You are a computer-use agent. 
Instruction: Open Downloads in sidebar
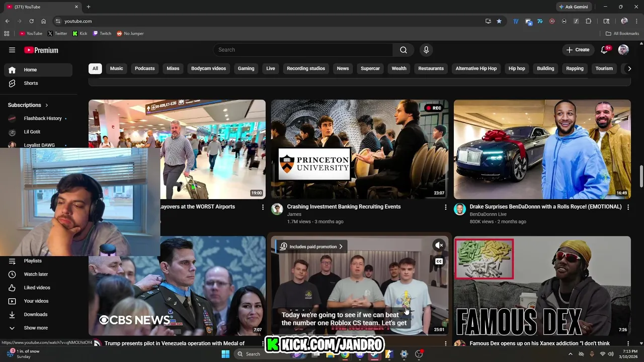[38, 314]
